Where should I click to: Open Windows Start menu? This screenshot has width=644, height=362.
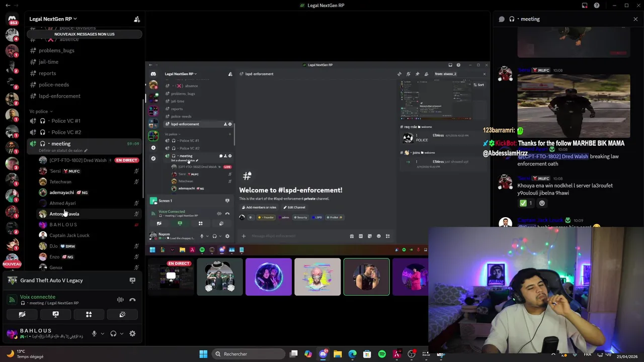[x=203, y=354]
